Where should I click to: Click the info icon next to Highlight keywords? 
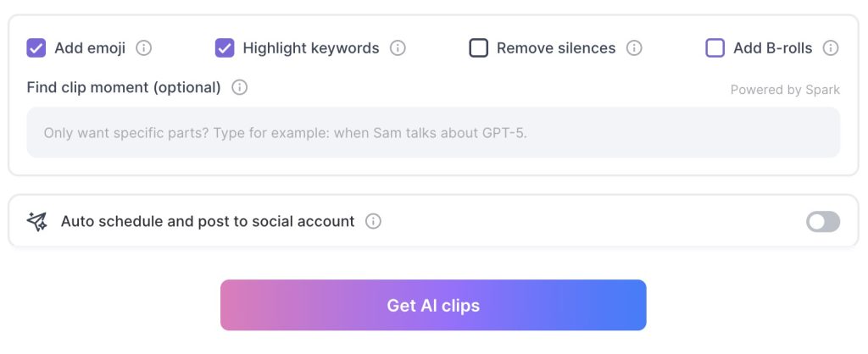pyautogui.click(x=398, y=48)
